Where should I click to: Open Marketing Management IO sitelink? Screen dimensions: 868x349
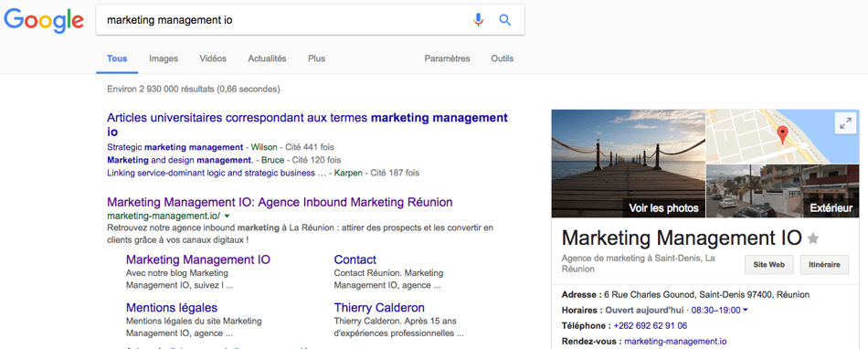tap(198, 259)
